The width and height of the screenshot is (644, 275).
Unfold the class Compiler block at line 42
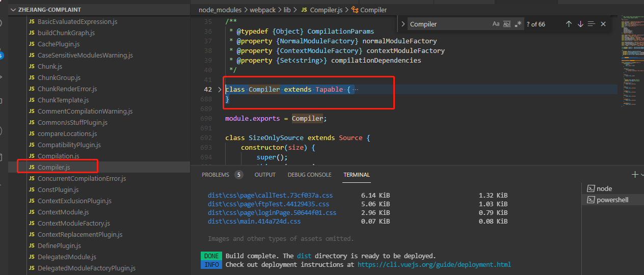coord(220,90)
